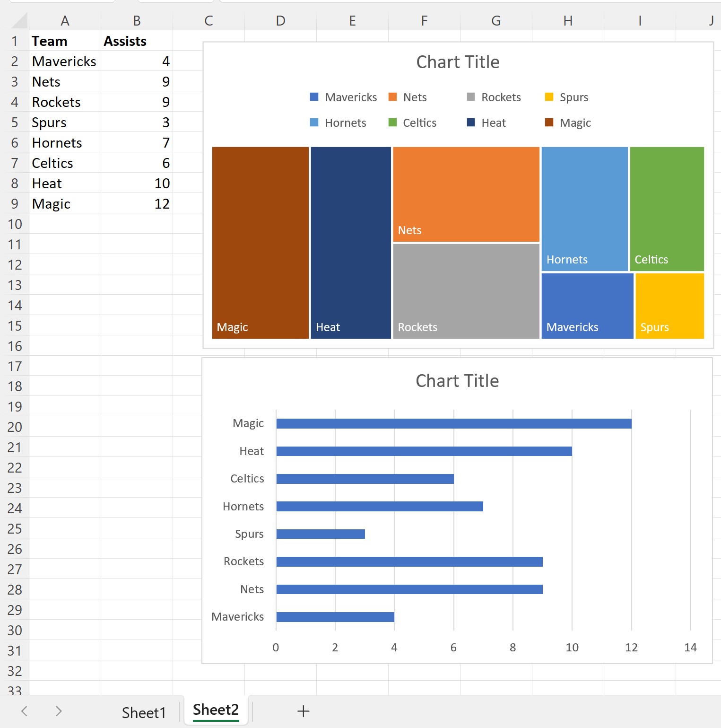The height and width of the screenshot is (728, 721).
Task: Click the Mavericks legend marker
Action: [313, 97]
